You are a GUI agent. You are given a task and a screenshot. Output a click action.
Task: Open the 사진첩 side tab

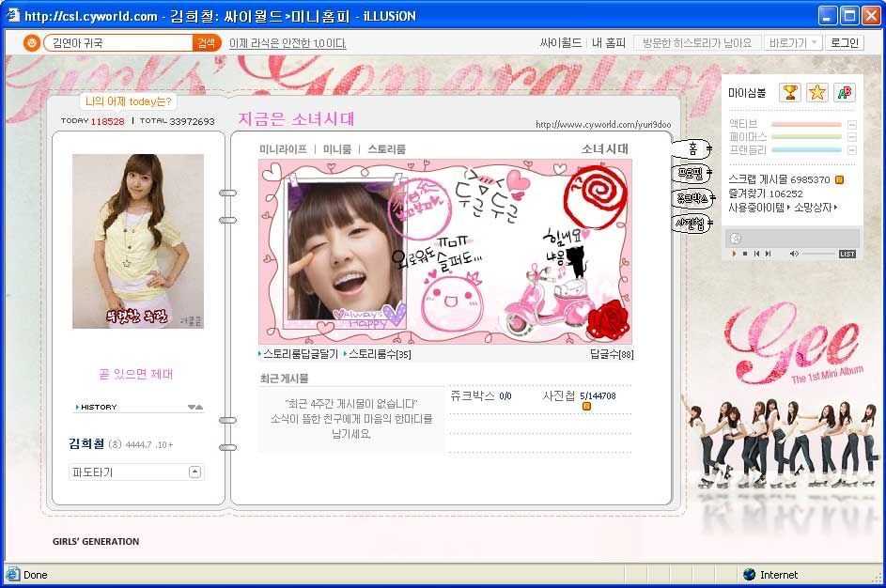(692, 224)
